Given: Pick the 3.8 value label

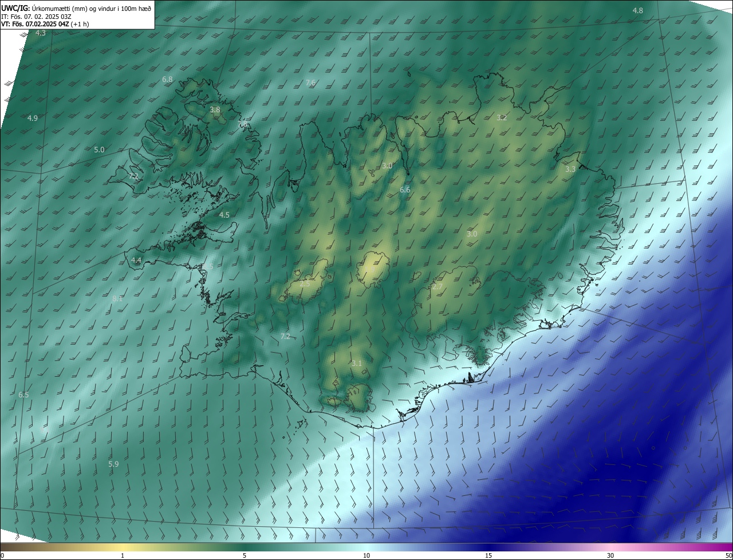Looking at the screenshot, I should click(x=215, y=109).
